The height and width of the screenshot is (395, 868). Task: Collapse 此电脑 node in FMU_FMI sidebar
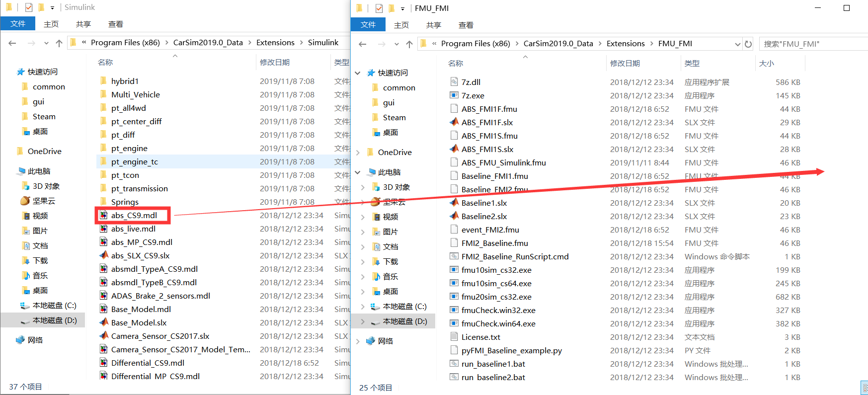coord(358,172)
